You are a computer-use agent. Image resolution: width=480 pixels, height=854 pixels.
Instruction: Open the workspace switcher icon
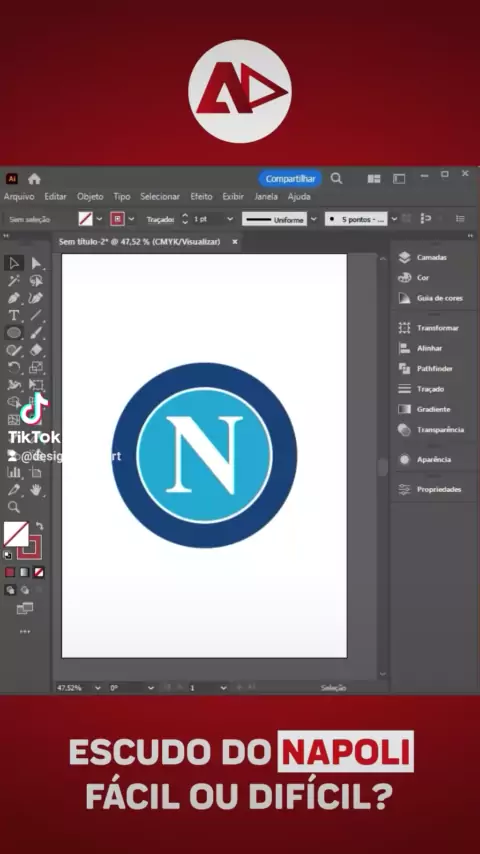[399, 179]
